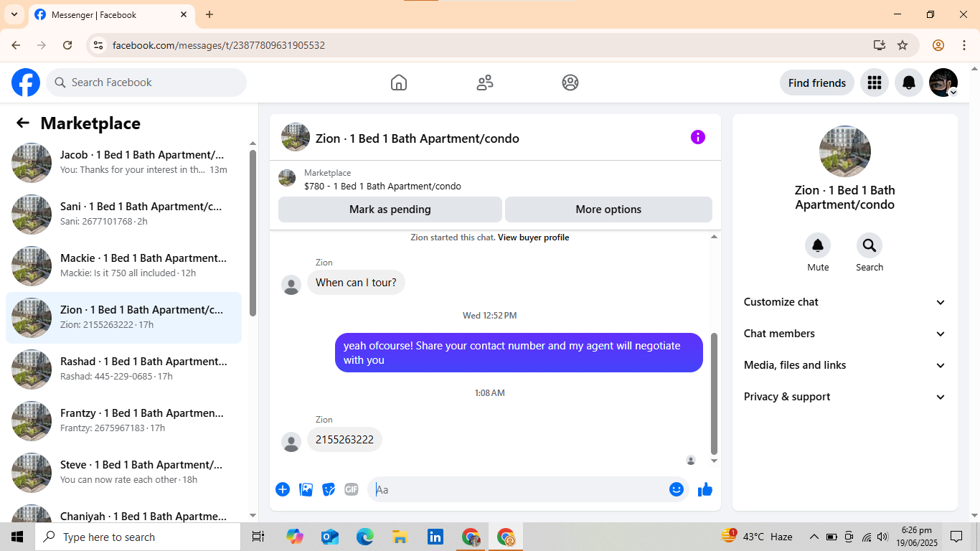This screenshot has width=980, height=551.
Task: Open the Facebook menu grid icon
Action: (x=874, y=83)
